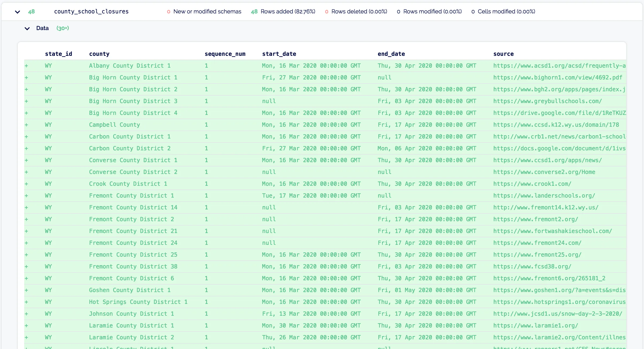The width and height of the screenshot is (644, 349).
Task: Click the Rows added 82.76% statistic
Action: pos(283,12)
